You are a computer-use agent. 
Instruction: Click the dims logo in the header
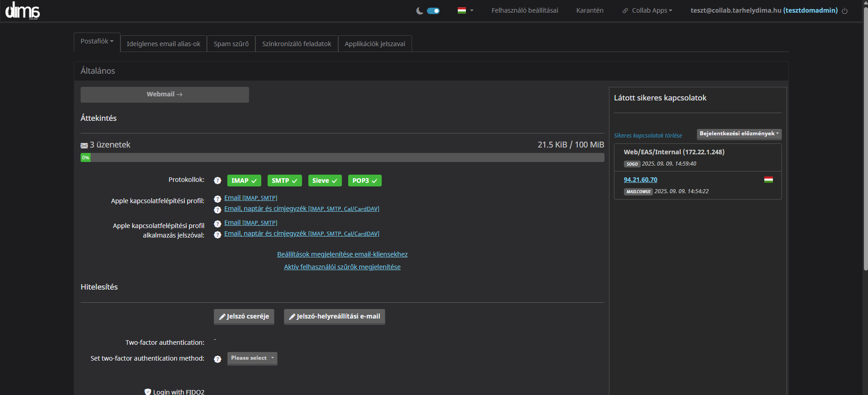(23, 10)
